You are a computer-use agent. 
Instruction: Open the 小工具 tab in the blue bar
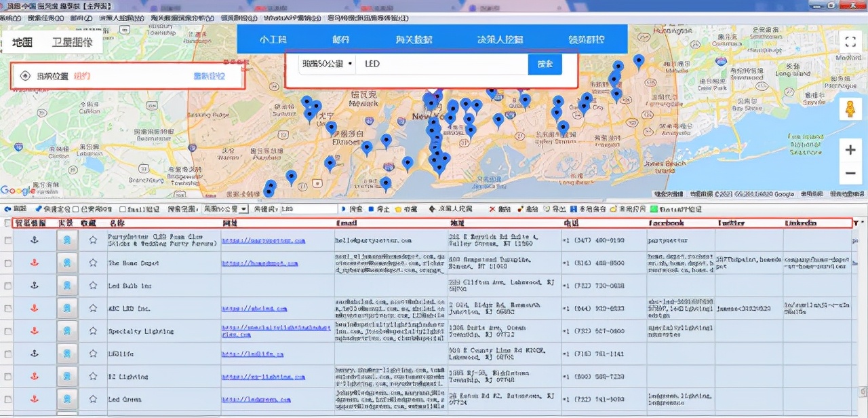point(273,39)
